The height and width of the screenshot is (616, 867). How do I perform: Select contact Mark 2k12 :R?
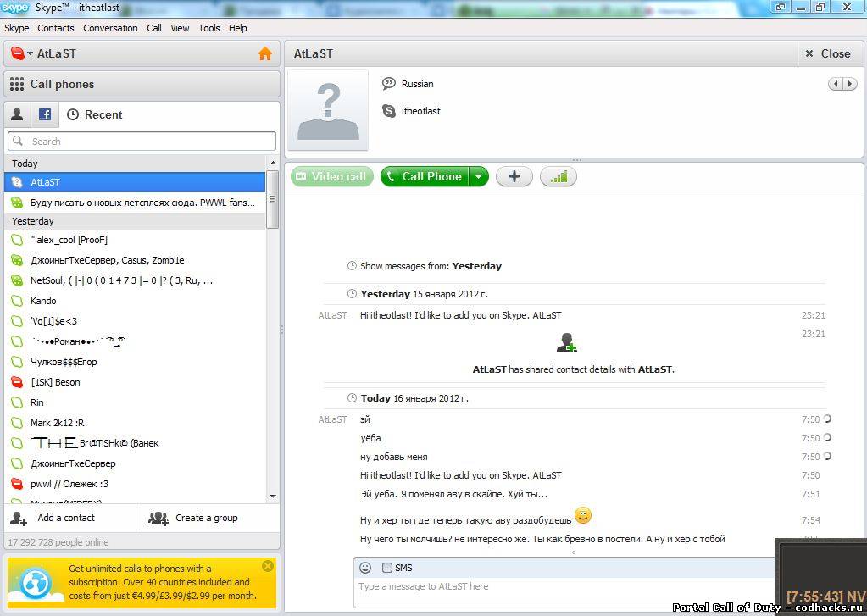click(135, 423)
